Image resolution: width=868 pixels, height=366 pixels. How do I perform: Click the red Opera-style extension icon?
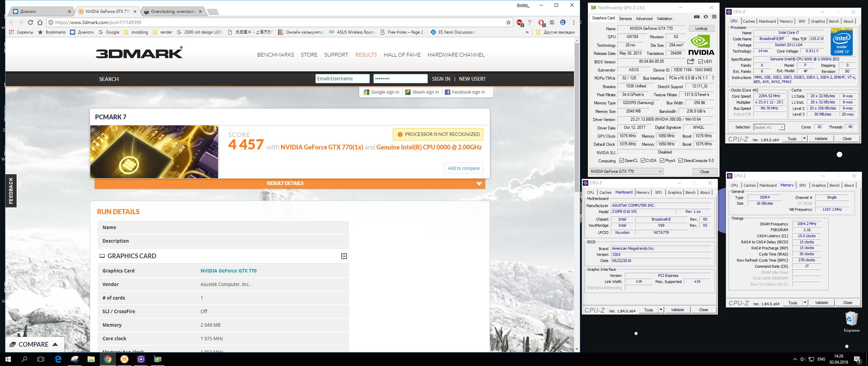tap(541, 23)
